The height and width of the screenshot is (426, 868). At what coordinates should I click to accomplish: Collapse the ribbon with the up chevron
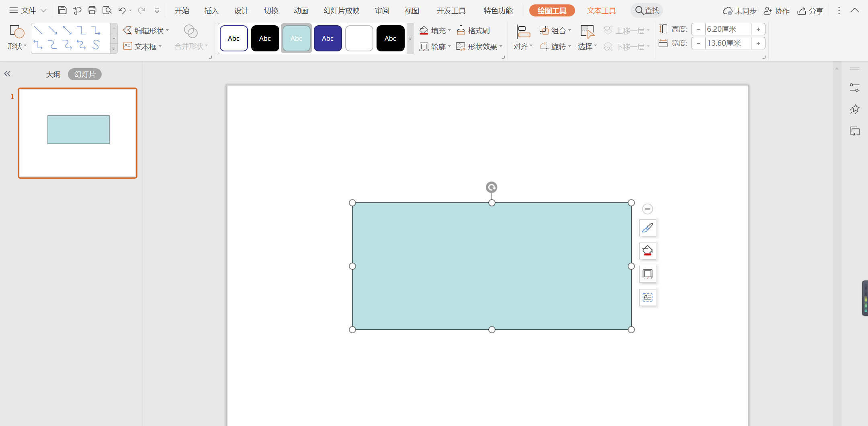click(x=855, y=10)
